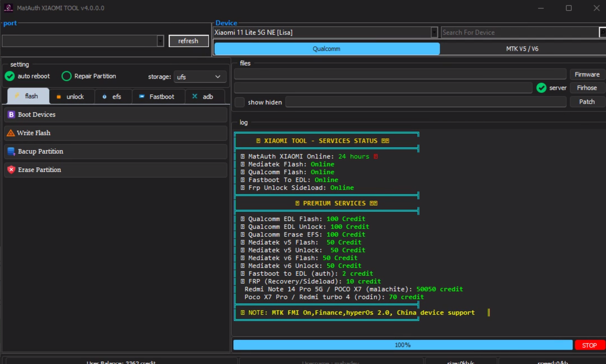
Task: Click the 'MatAuth XIAOMI Online: 24 hours' line
Action: [x=309, y=157]
